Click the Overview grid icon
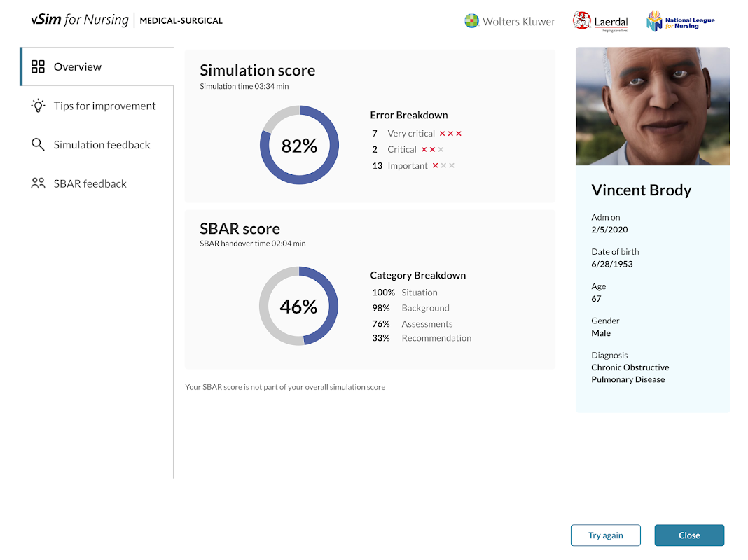This screenshot has width=748, height=560. pos(38,67)
